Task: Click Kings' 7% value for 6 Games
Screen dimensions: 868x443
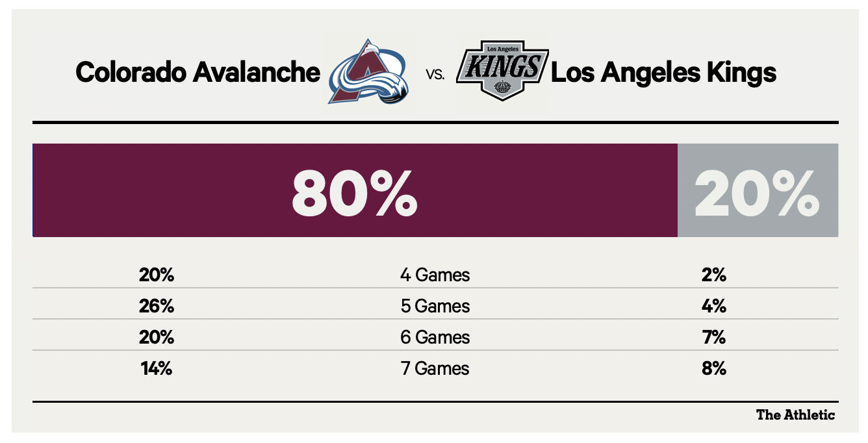Action: click(713, 338)
